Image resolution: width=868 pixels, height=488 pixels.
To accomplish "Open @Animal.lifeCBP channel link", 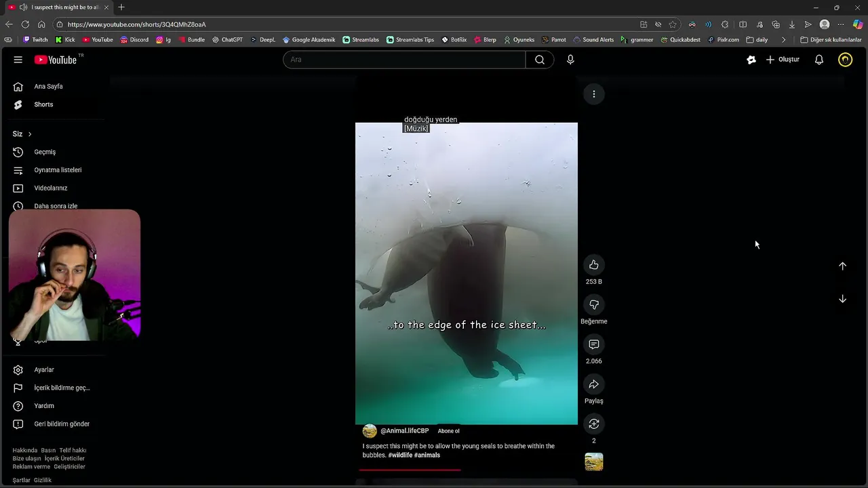I will (404, 431).
